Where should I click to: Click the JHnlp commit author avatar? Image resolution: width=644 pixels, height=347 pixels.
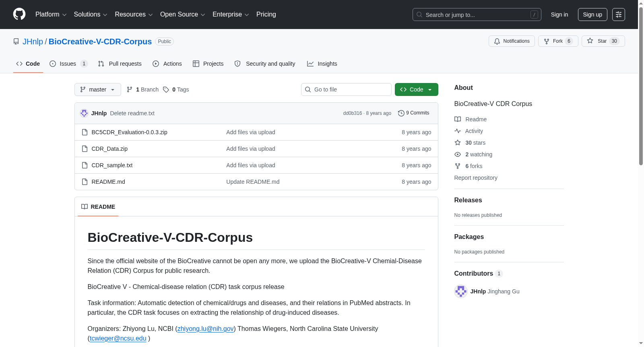[x=84, y=113]
